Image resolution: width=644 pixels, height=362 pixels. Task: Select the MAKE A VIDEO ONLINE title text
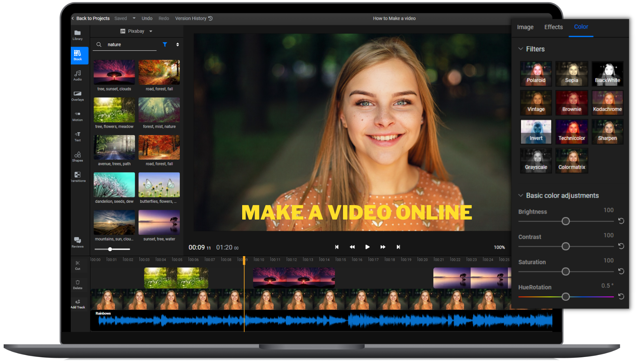click(x=357, y=213)
